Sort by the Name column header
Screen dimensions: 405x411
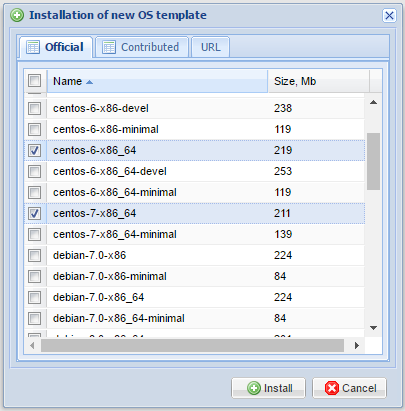tap(157, 81)
